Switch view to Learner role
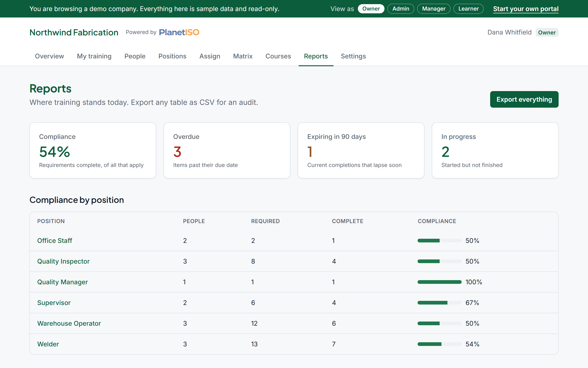The height and width of the screenshot is (368, 588). (469, 9)
